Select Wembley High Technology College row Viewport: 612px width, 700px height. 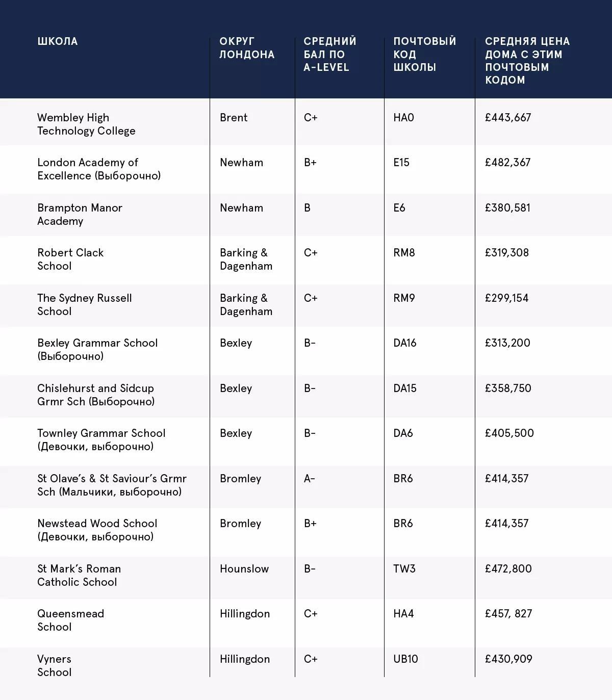(86, 124)
